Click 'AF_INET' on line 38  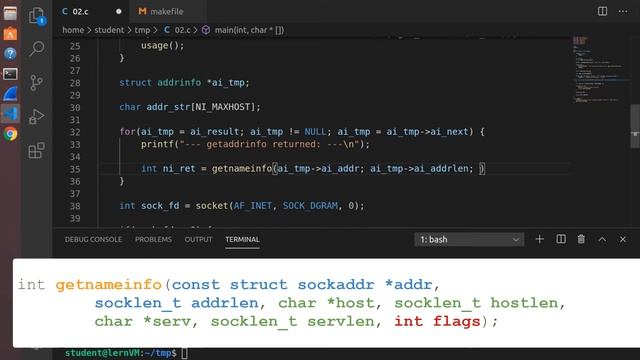point(252,205)
